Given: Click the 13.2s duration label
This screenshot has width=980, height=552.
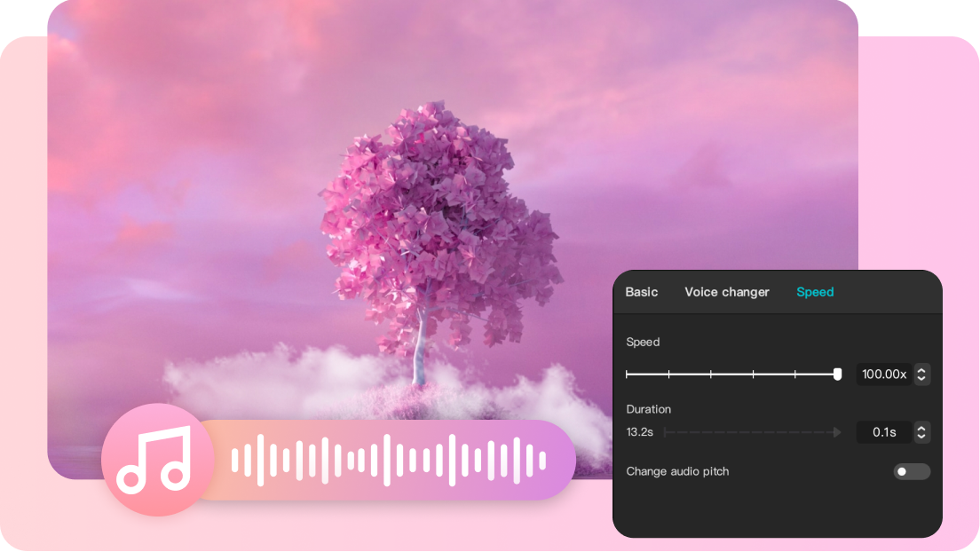Looking at the screenshot, I should (x=638, y=432).
